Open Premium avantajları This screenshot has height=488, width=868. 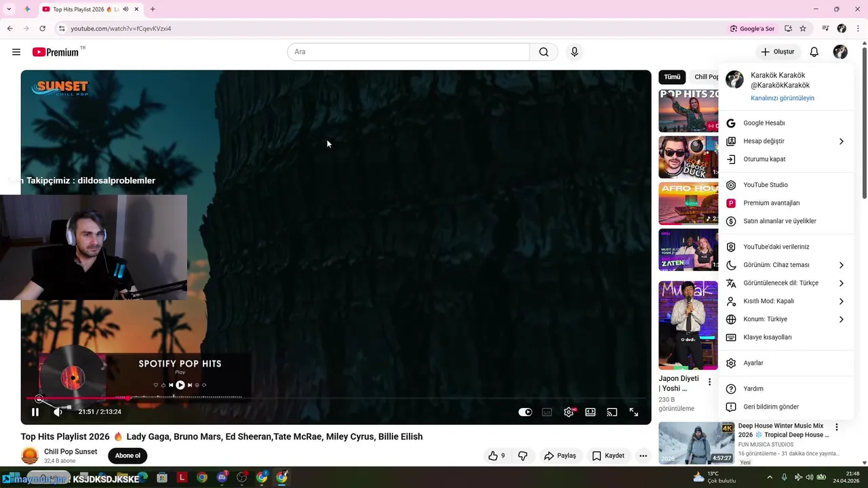pos(785,203)
